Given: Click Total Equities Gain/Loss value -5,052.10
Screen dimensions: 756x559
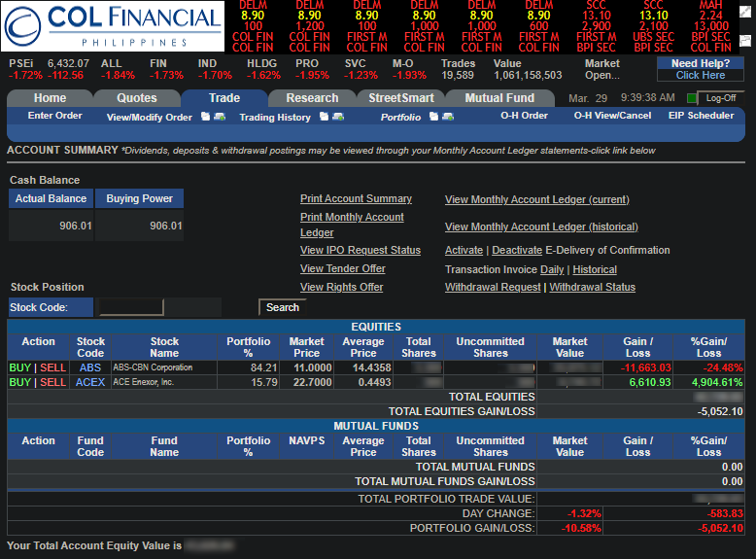Looking at the screenshot, I should click(x=720, y=411).
